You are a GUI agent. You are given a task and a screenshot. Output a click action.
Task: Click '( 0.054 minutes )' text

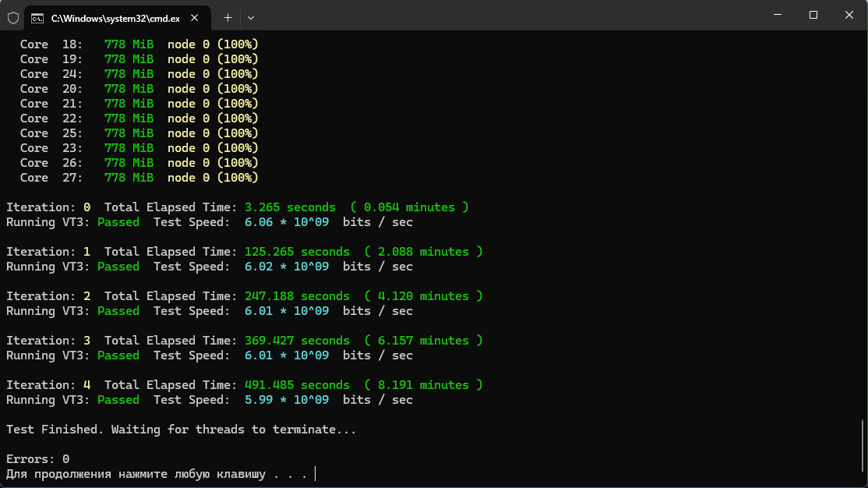click(410, 207)
